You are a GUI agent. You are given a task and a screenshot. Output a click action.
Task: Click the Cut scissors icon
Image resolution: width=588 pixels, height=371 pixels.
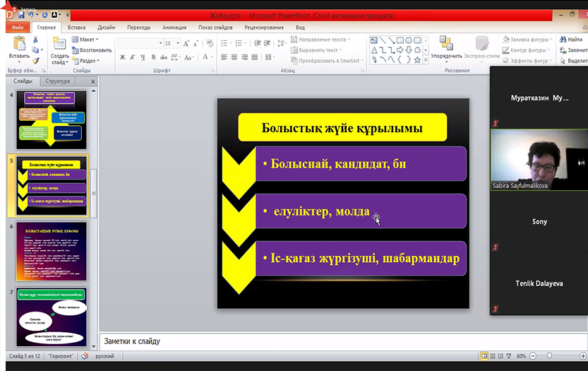pos(36,40)
